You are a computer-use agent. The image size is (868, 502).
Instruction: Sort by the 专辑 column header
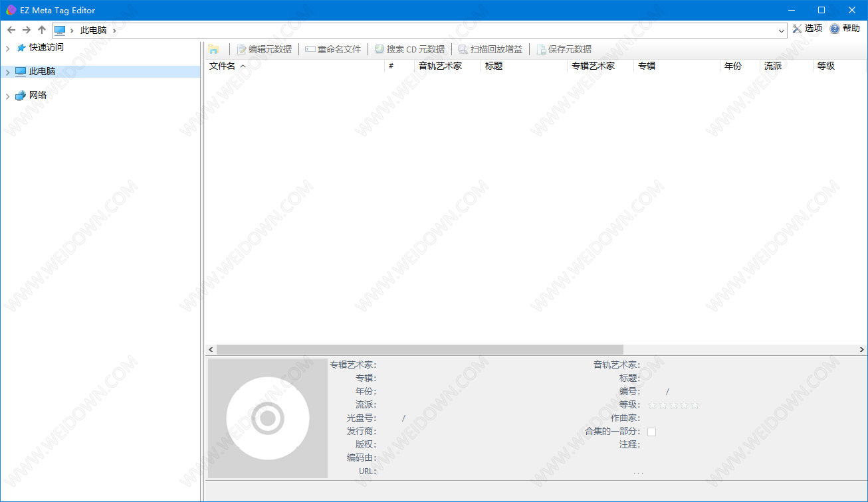pos(677,66)
